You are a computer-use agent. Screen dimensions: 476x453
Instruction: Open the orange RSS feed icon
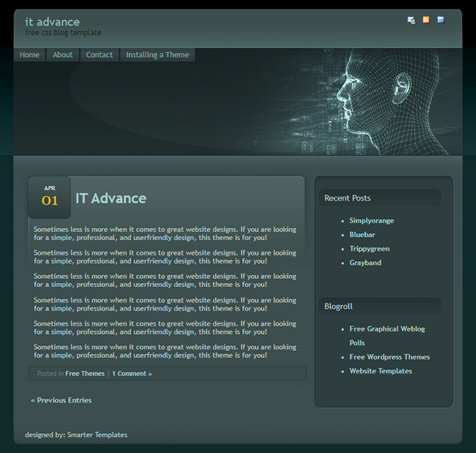426,20
